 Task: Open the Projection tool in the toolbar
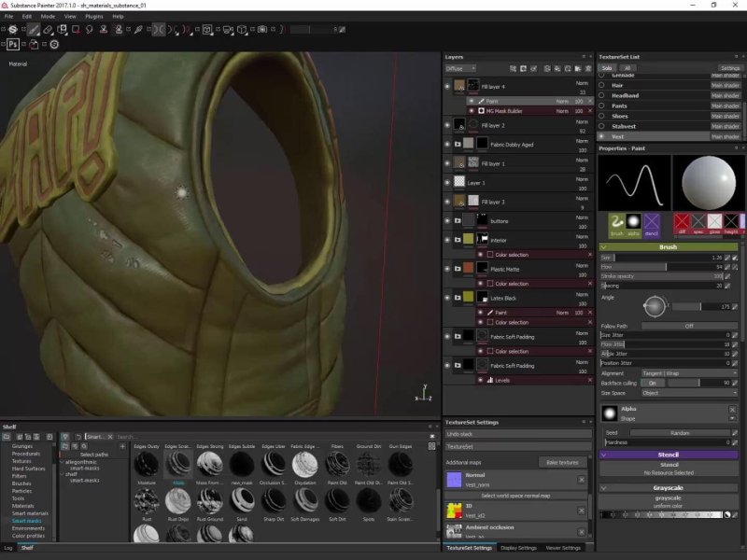62,31
